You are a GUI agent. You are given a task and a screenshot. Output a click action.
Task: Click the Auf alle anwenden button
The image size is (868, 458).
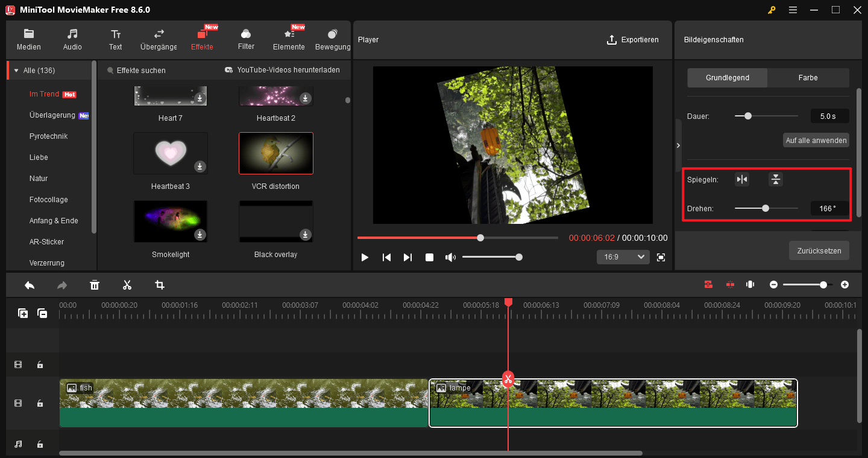tap(816, 140)
